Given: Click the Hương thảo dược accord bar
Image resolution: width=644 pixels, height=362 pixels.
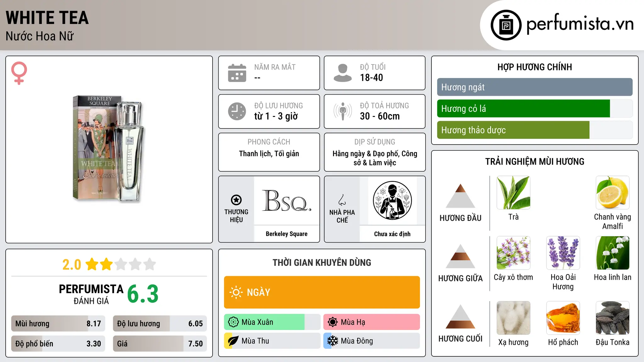Looking at the screenshot, I should [x=535, y=130].
